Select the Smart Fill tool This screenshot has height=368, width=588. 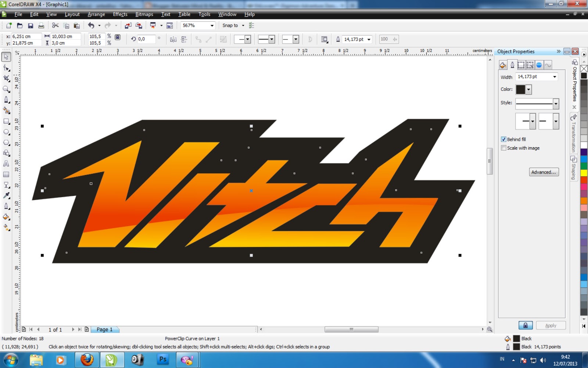[6, 110]
